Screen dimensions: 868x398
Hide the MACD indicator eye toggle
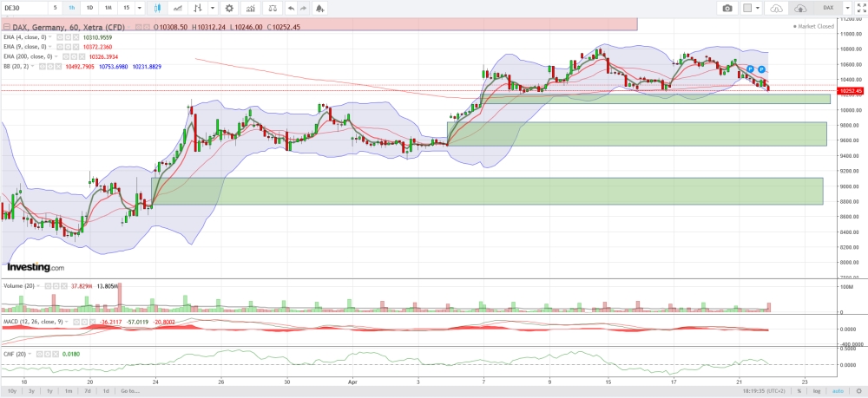coord(76,322)
